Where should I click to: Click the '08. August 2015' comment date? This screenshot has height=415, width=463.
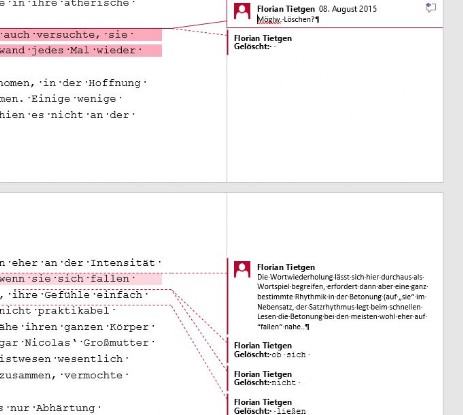tap(348, 9)
